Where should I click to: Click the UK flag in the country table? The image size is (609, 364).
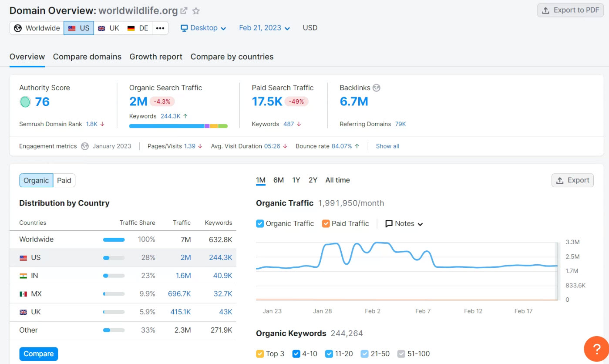click(24, 312)
